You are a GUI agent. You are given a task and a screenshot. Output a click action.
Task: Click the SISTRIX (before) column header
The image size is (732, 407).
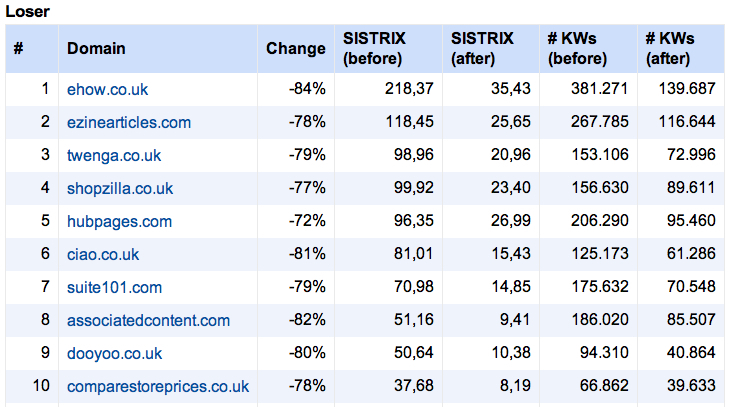tap(374, 49)
